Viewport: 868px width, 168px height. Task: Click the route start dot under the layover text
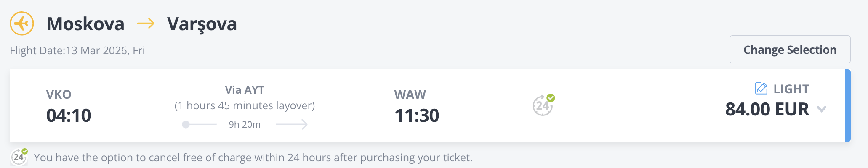tap(186, 124)
